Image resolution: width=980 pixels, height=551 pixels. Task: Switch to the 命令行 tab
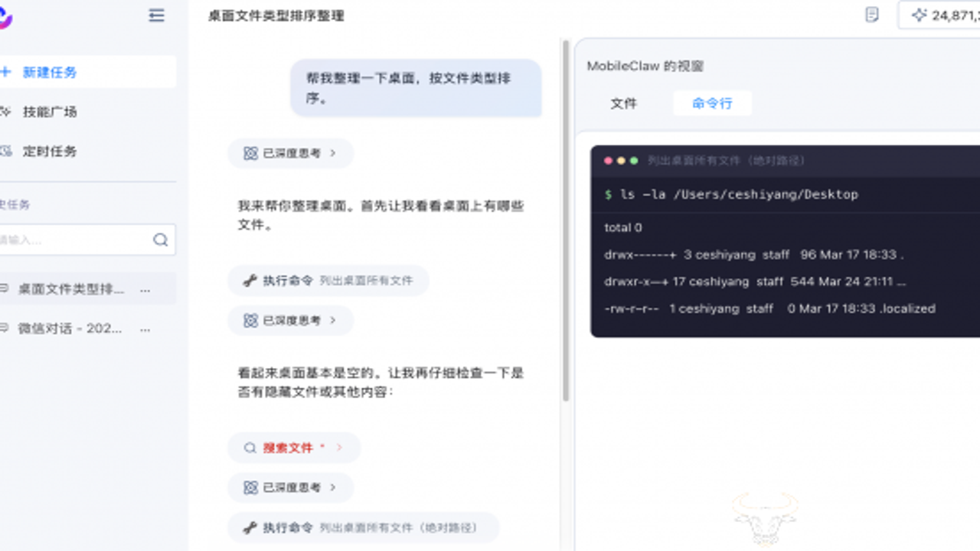point(712,103)
